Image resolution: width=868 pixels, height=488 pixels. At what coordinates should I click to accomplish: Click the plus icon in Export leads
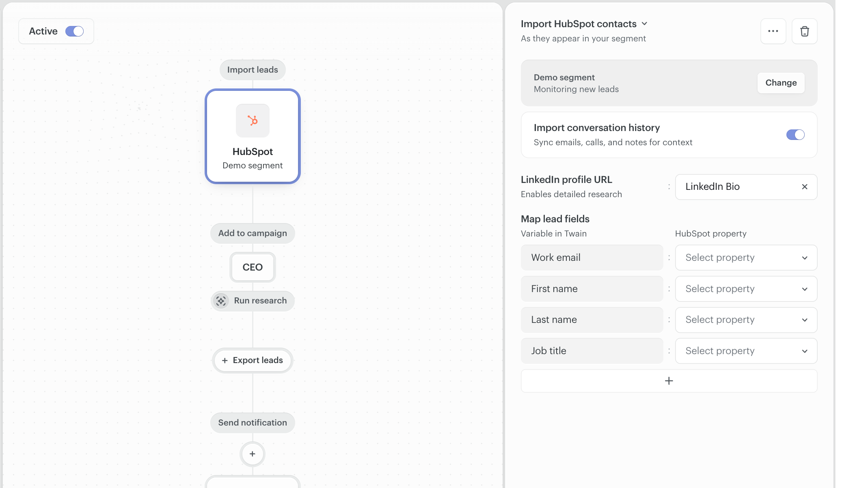(225, 361)
